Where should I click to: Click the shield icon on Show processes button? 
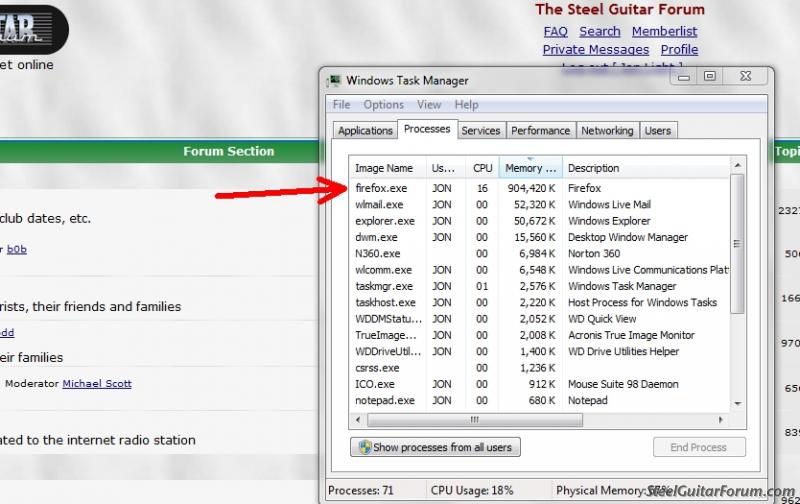(365, 447)
